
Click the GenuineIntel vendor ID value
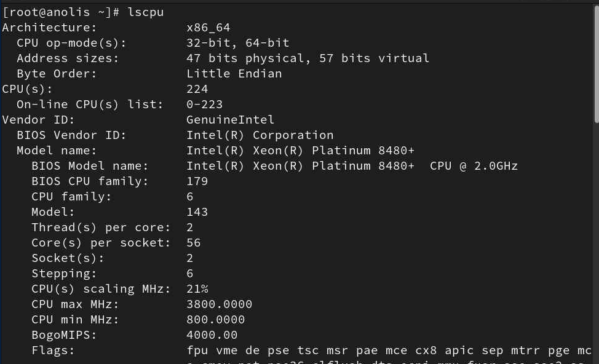(230, 120)
